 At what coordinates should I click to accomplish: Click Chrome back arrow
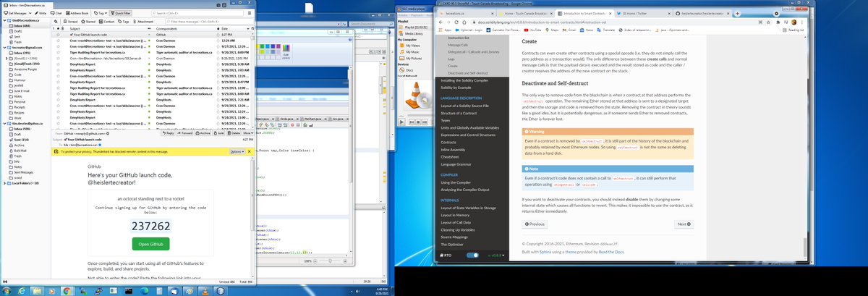click(442, 22)
